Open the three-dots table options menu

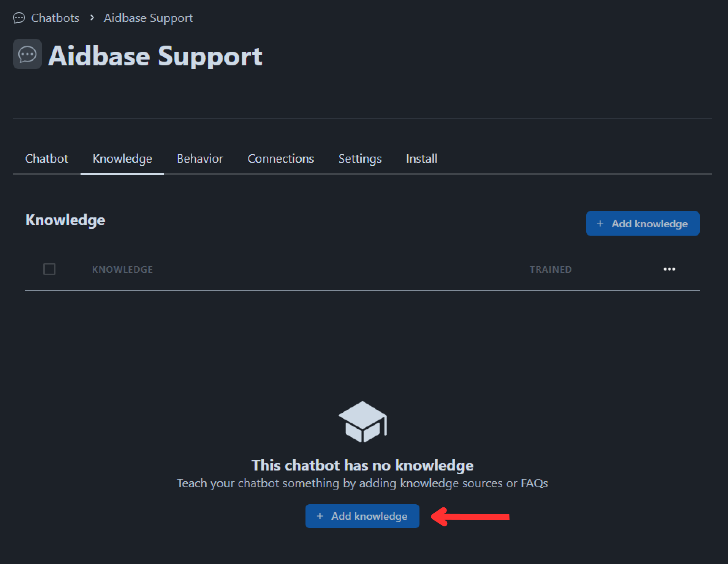(669, 269)
